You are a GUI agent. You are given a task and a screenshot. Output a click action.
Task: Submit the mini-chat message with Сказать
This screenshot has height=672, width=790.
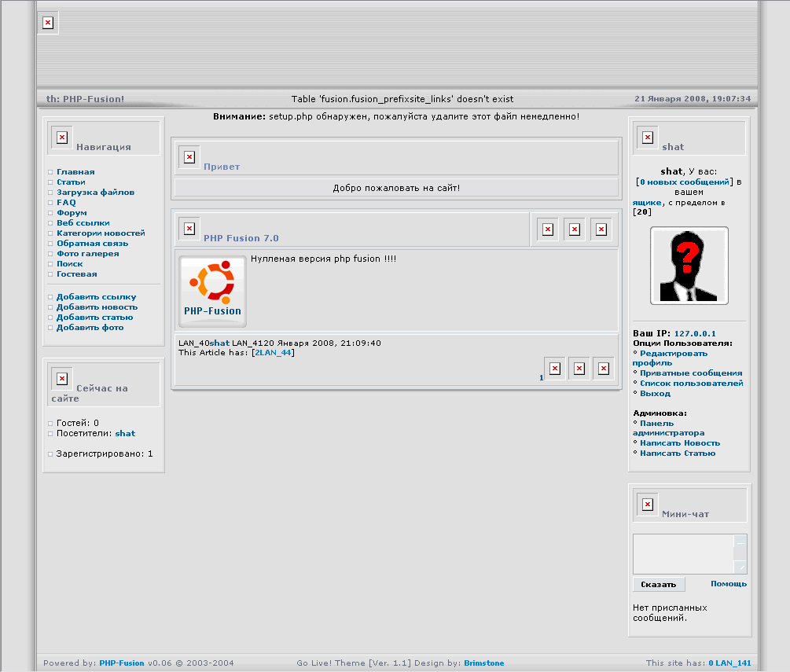(659, 584)
